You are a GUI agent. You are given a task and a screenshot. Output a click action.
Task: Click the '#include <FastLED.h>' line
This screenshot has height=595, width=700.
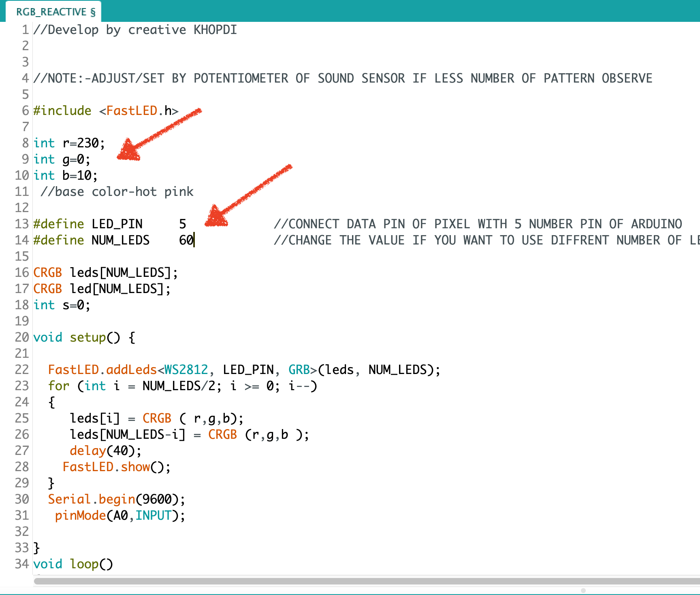[x=106, y=111]
